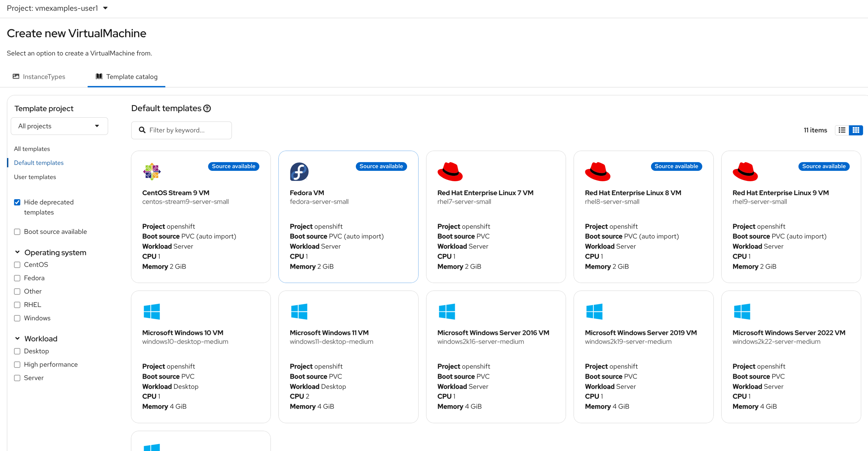Collapse the Operating system filter section

(x=17, y=252)
